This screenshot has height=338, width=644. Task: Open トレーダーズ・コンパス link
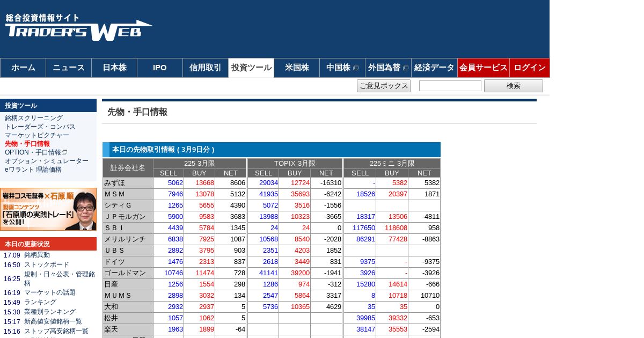(x=40, y=127)
